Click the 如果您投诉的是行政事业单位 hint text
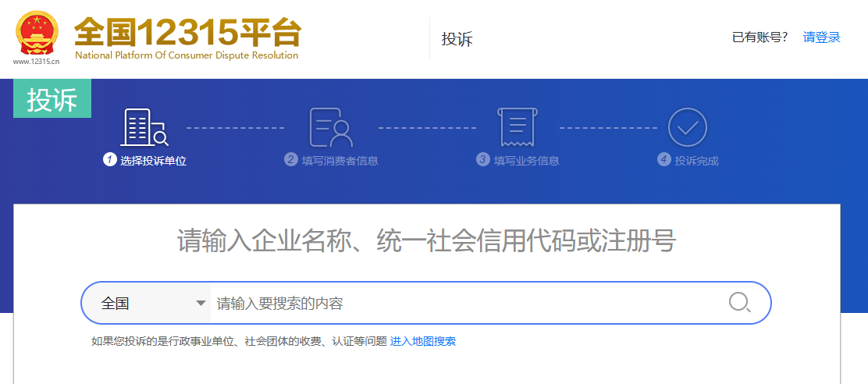The width and height of the screenshot is (868, 384). click(239, 341)
